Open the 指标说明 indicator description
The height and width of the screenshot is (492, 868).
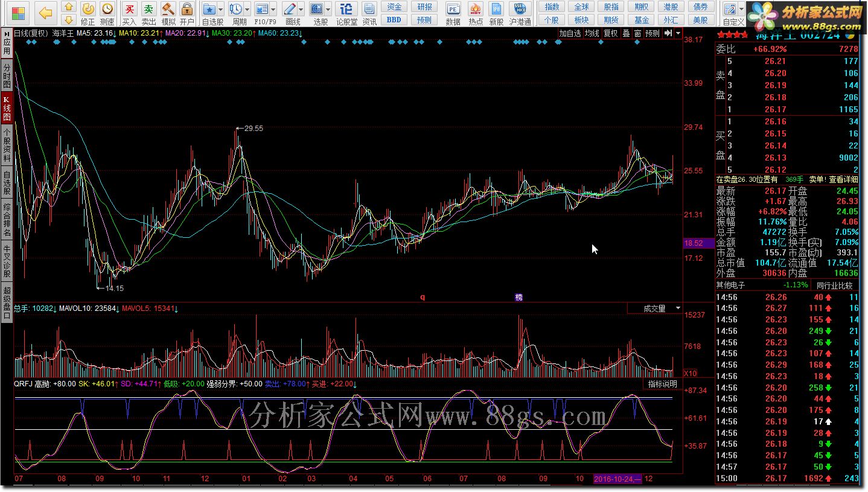662,384
